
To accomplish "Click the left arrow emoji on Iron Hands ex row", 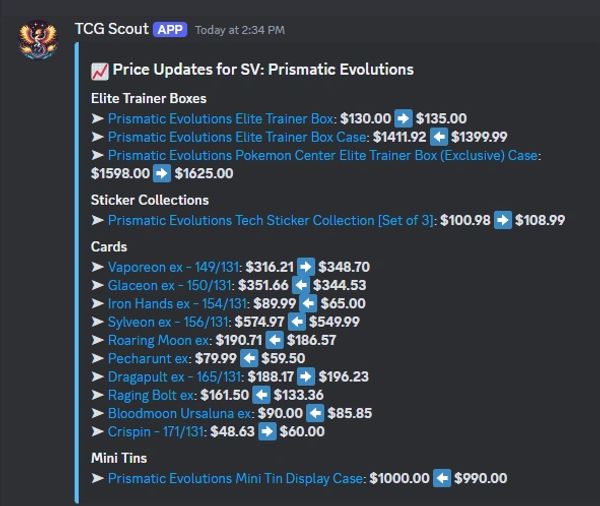I will pos(307,303).
